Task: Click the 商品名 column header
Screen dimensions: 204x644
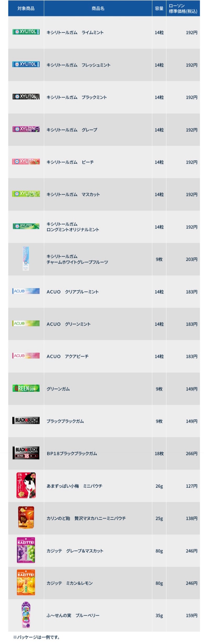Action: [98, 8]
